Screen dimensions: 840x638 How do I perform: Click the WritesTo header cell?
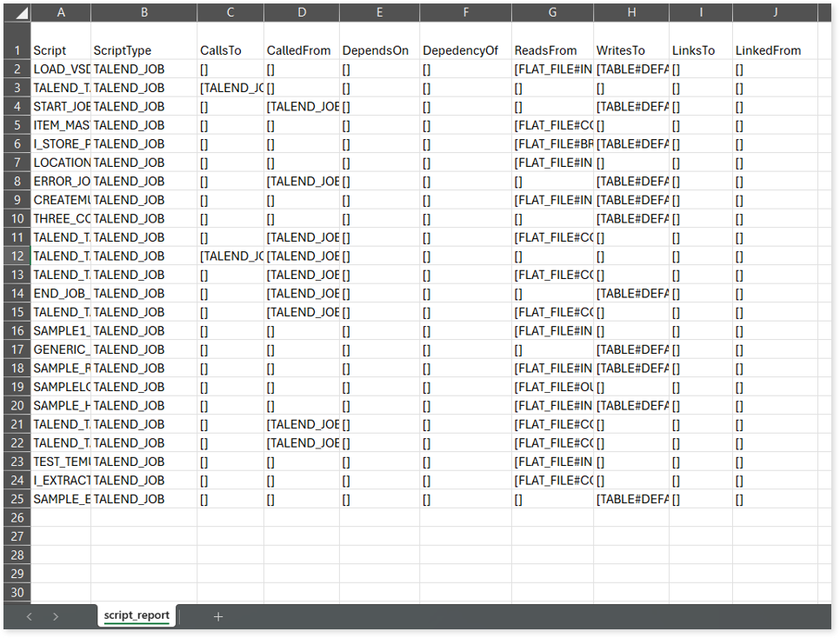[x=631, y=50]
